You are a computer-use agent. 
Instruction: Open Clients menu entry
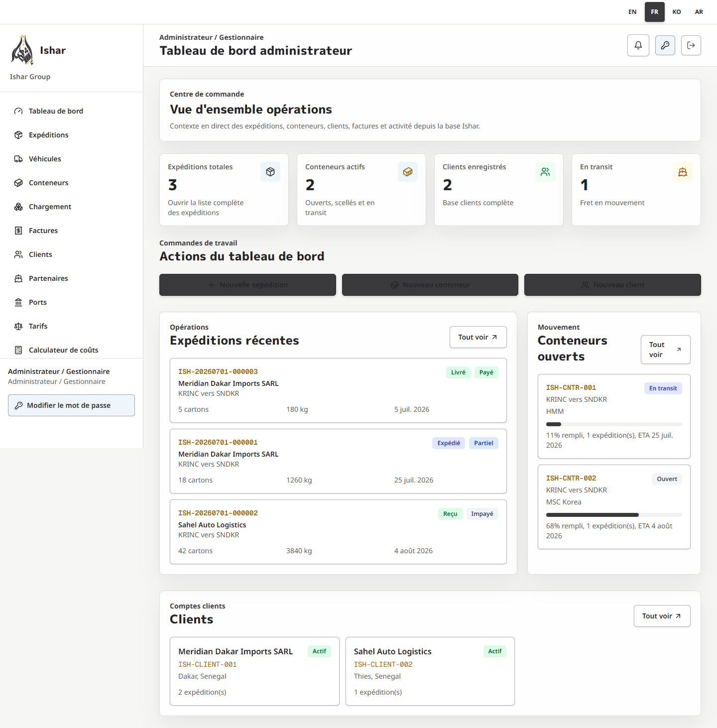[x=71, y=254]
